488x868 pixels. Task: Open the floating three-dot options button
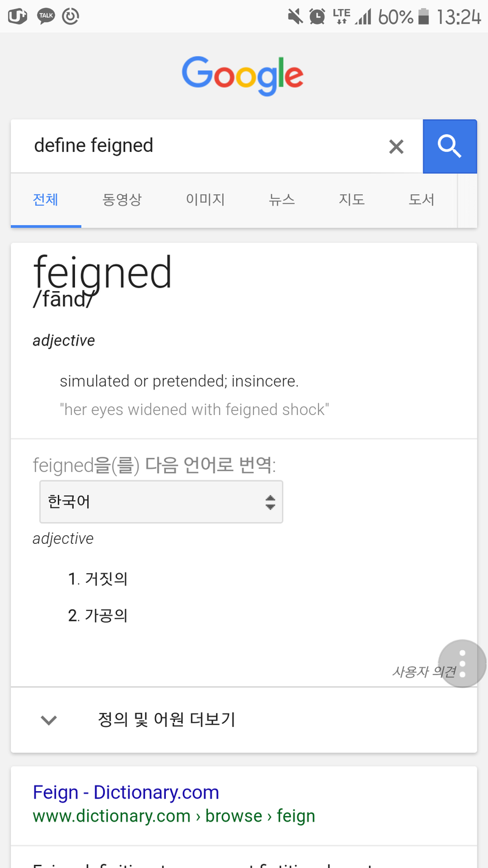click(462, 664)
